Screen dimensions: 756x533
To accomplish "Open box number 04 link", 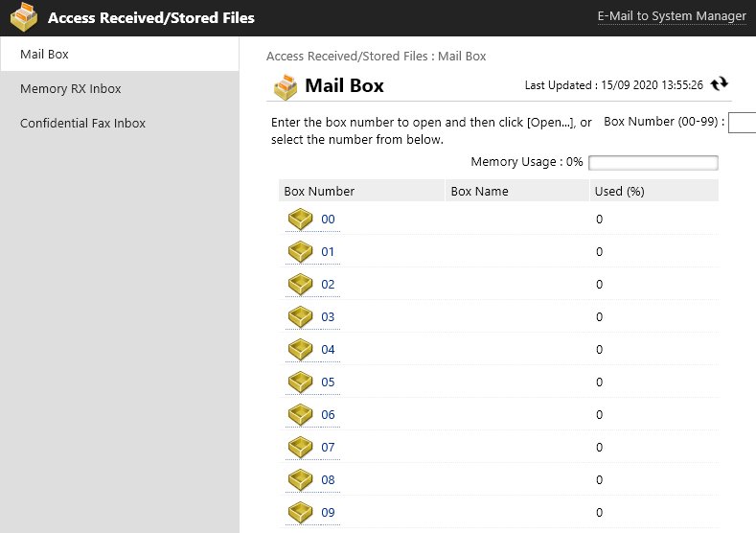I will 328,350.
